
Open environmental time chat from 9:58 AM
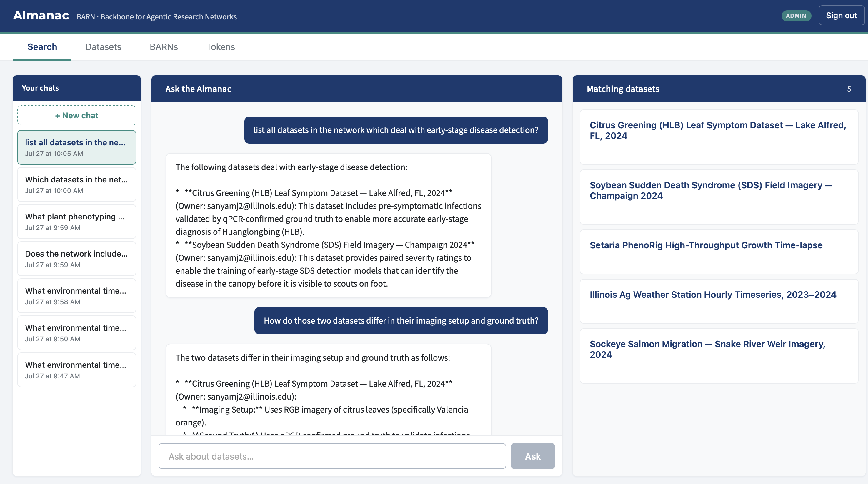[x=77, y=296]
